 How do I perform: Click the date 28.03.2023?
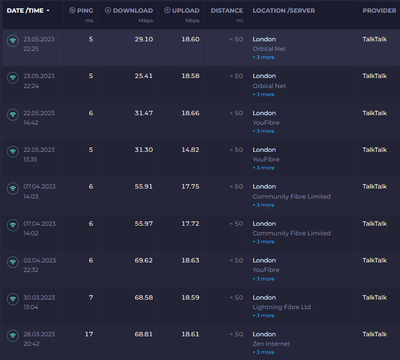click(x=39, y=334)
